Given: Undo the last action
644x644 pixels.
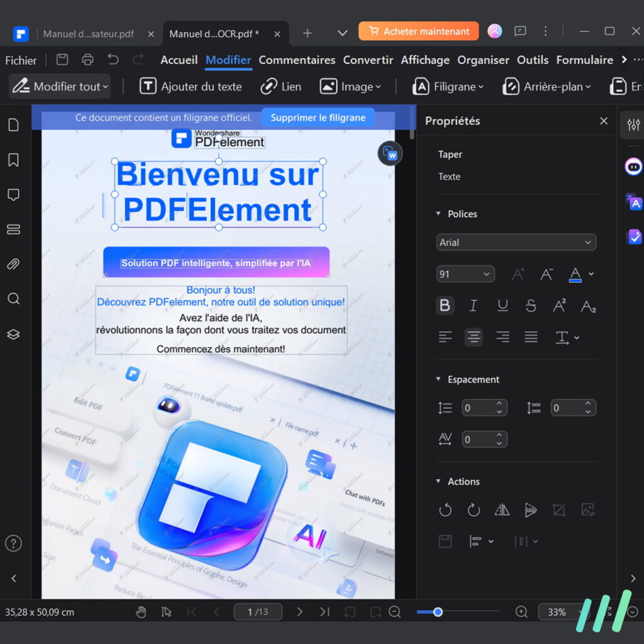Looking at the screenshot, I should click(x=113, y=60).
